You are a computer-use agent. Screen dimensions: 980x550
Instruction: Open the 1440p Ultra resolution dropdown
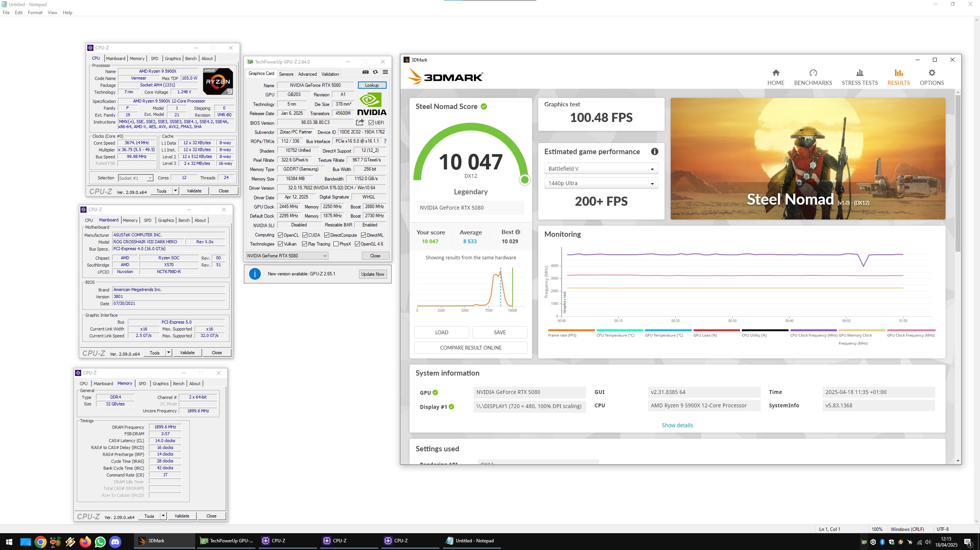click(x=601, y=183)
